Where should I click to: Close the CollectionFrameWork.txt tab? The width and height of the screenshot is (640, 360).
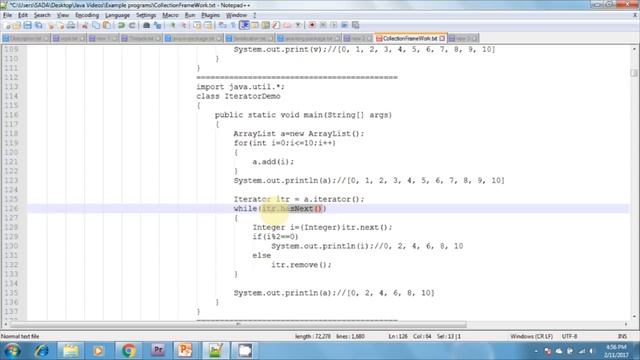[442, 38]
